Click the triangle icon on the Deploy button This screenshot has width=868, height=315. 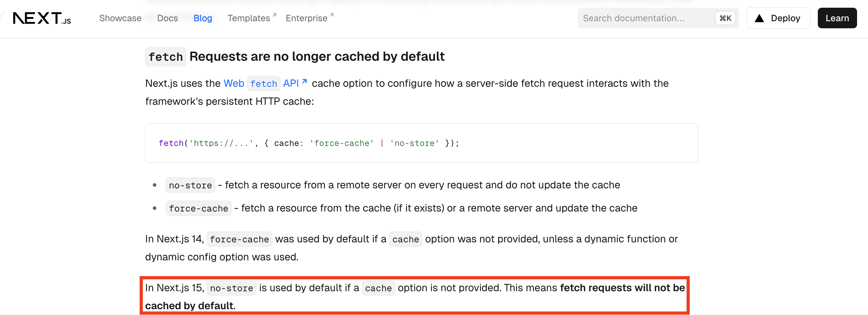[759, 18]
